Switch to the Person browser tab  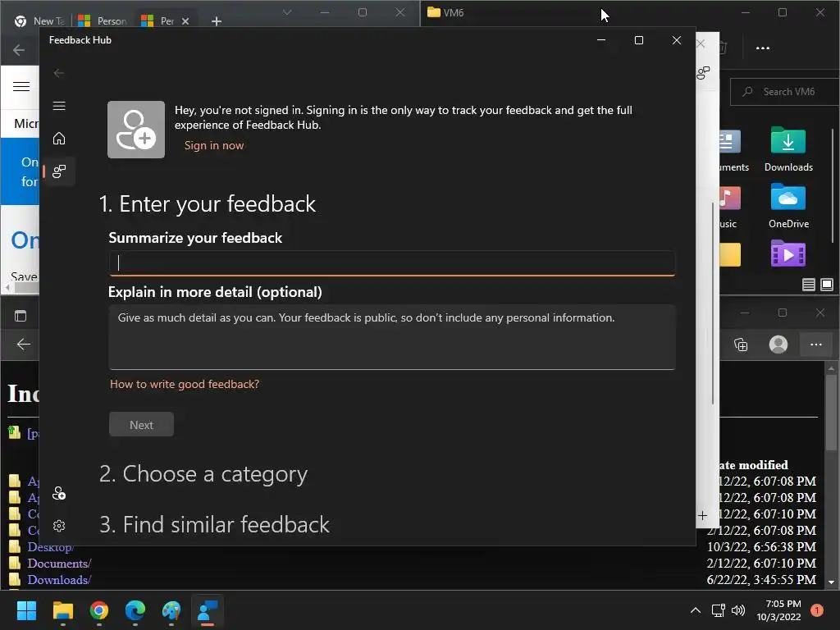coord(103,21)
